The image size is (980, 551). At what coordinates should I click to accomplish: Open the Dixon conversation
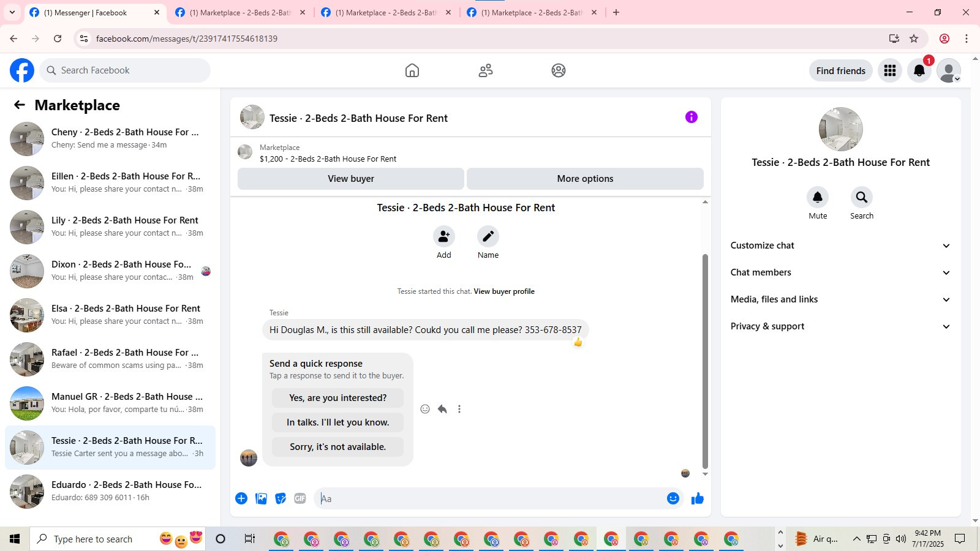110,271
